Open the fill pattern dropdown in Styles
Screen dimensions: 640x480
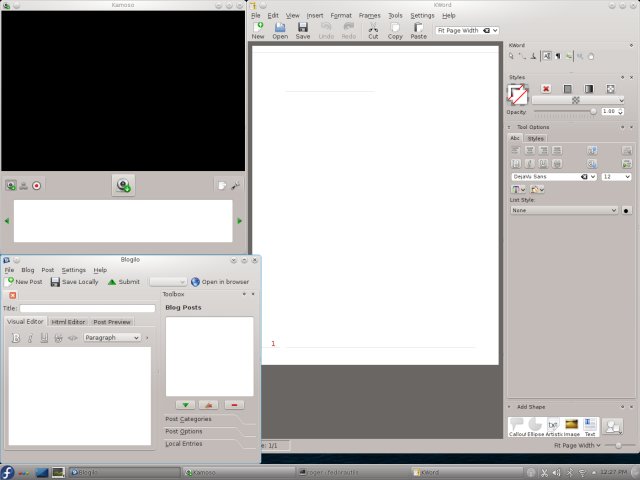578,100
